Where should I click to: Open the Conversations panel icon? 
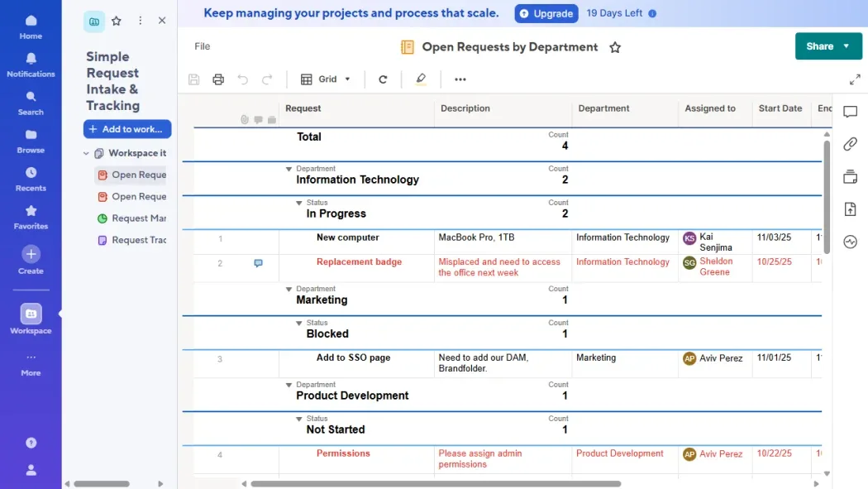(851, 112)
